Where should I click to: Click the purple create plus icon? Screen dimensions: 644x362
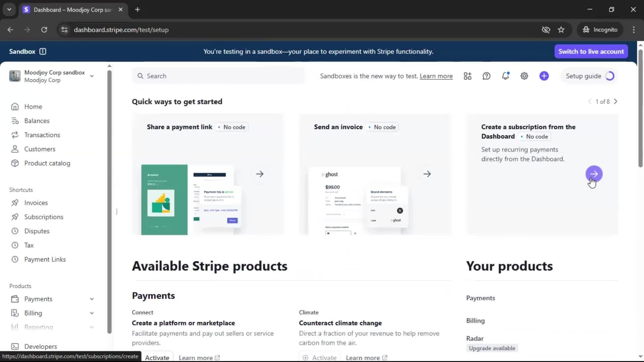pos(544,76)
